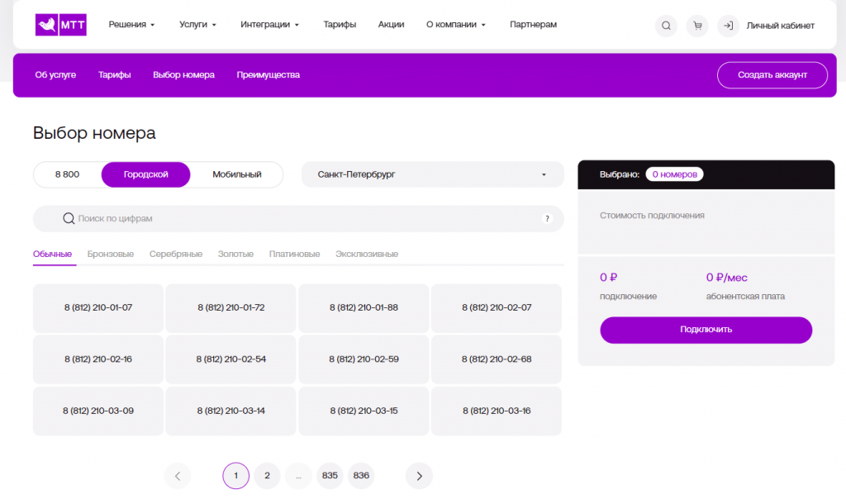This screenshot has width=846, height=504.
Task: Click the question mark help icon
Action: 546,219
